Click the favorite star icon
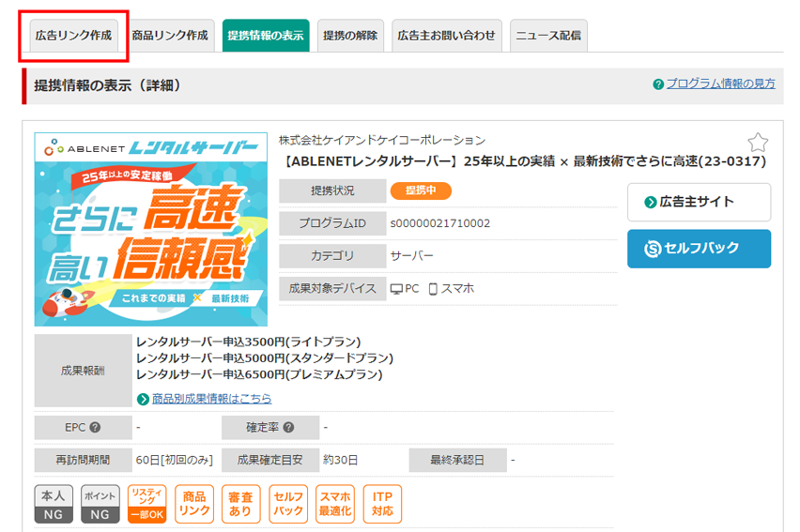This screenshot has height=532, width=800. pyautogui.click(x=758, y=143)
